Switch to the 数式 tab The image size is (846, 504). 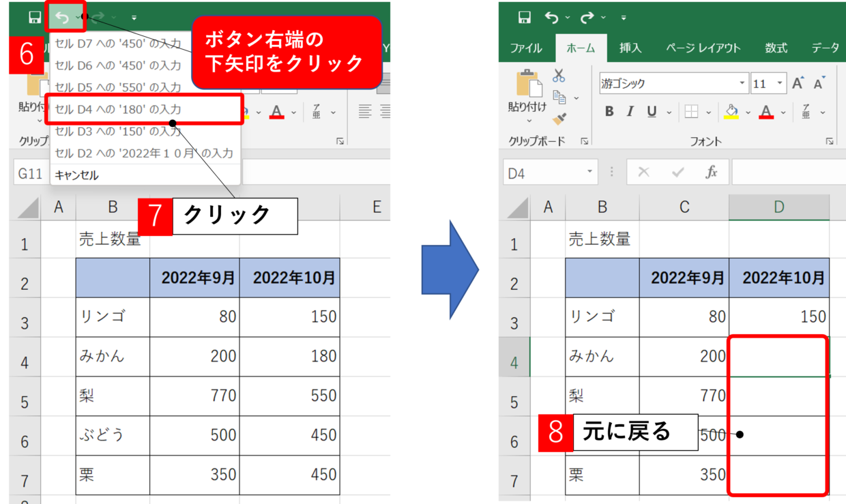click(776, 48)
